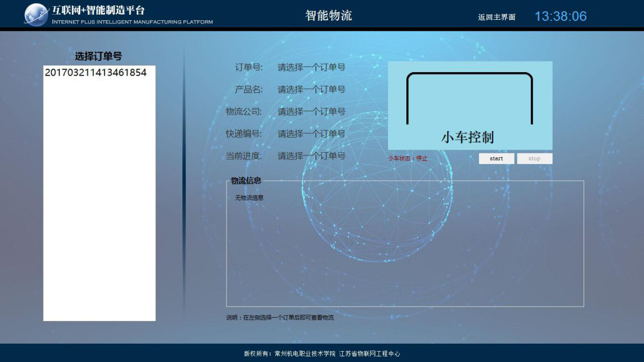Click the 物流公司 field value
The width and height of the screenshot is (644, 362).
311,112
